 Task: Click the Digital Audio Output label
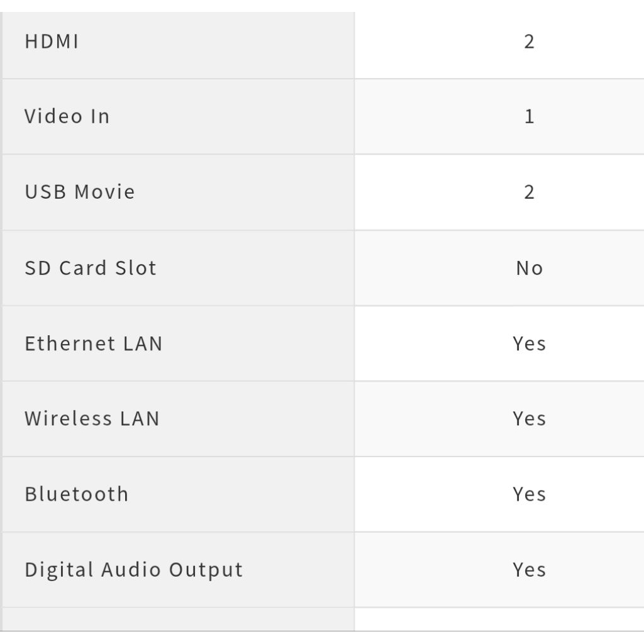coord(133,570)
